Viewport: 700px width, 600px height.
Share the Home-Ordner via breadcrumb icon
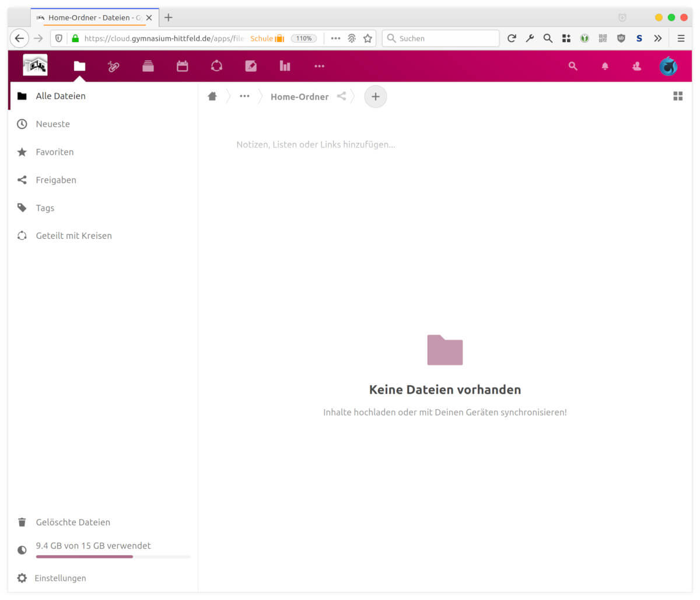click(x=341, y=96)
